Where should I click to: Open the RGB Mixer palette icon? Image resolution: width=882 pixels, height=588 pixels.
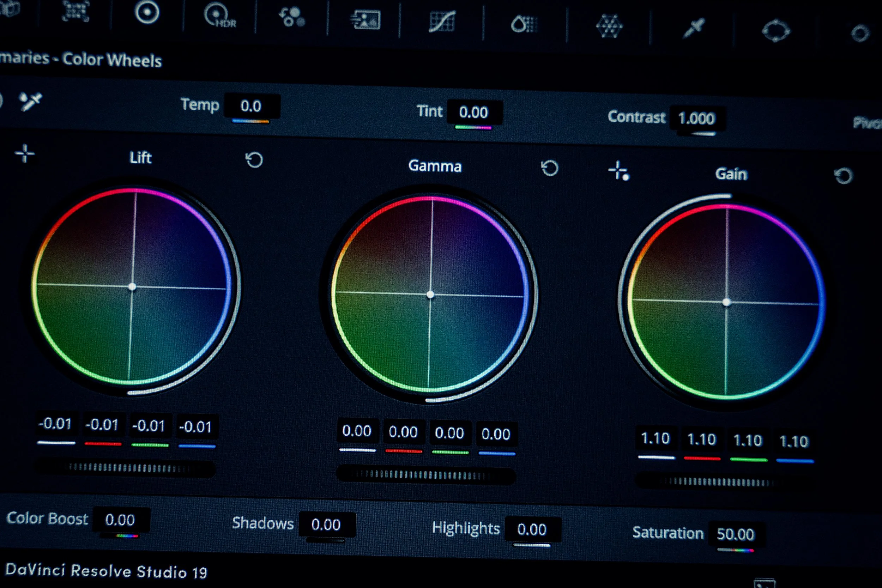[292, 17]
